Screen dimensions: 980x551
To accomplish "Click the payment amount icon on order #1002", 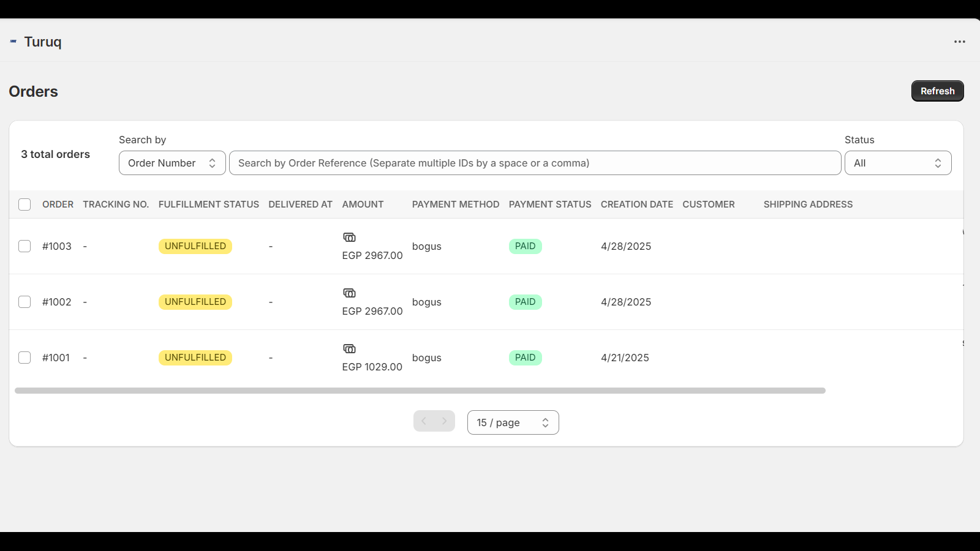I will click(x=349, y=293).
